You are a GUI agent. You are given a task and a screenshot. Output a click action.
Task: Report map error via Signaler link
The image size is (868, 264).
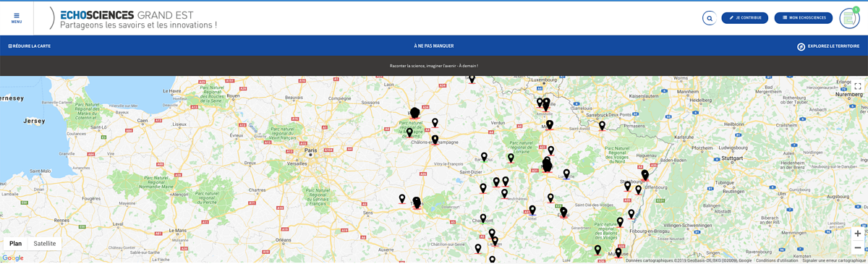pos(833,260)
